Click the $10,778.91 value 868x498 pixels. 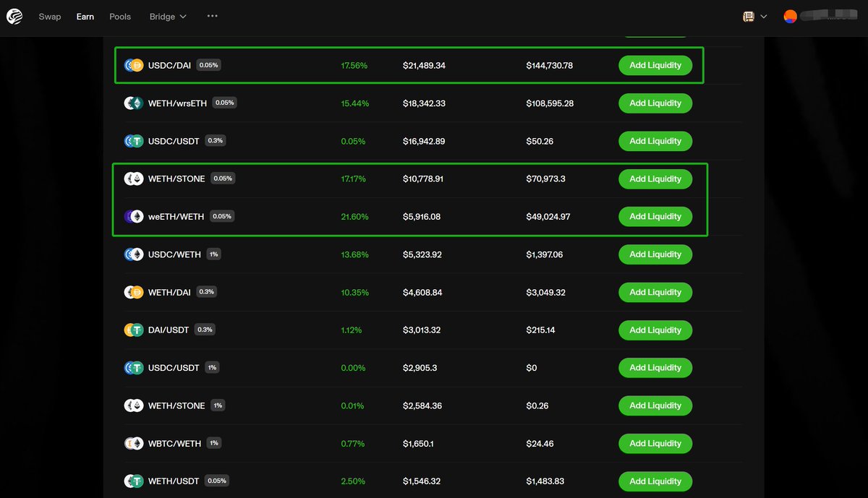423,179
